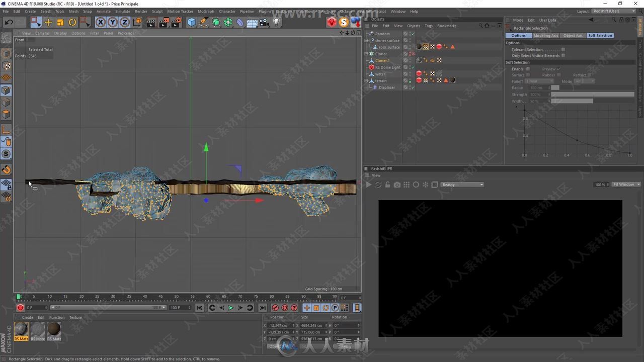Select the rock surface object
Screen dimensions: 644x362
tap(389, 47)
